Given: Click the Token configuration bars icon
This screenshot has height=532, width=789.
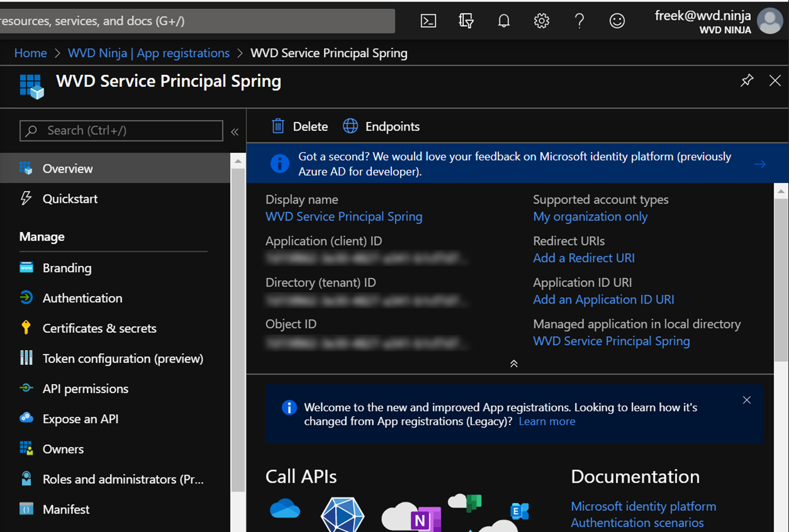Looking at the screenshot, I should click(26, 357).
